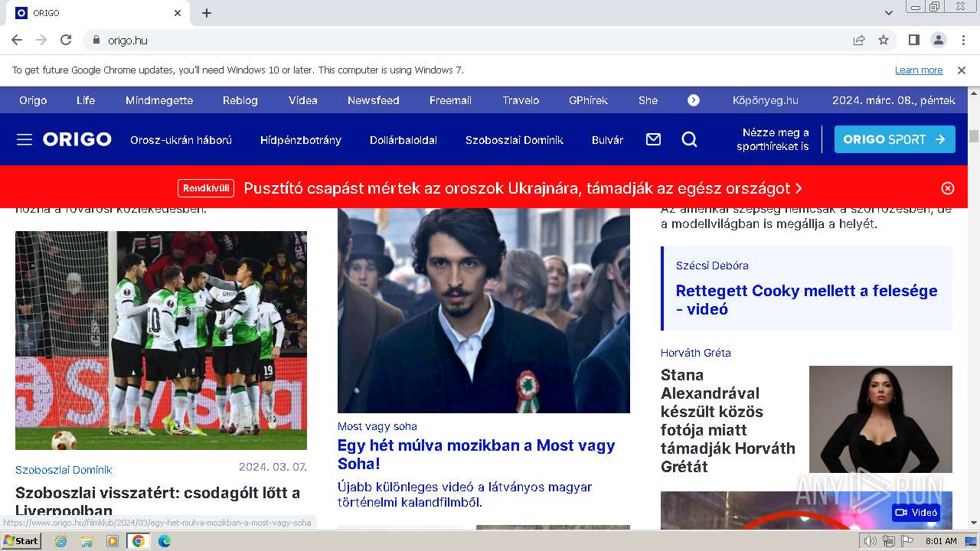Open the Windows Start button

[21, 541]
